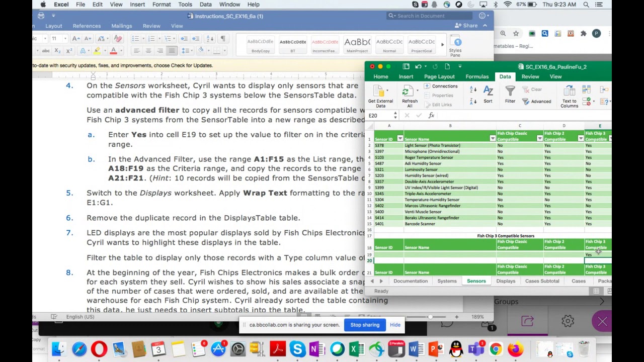Switch to the Excel Page Layout tab

point(439,76)
